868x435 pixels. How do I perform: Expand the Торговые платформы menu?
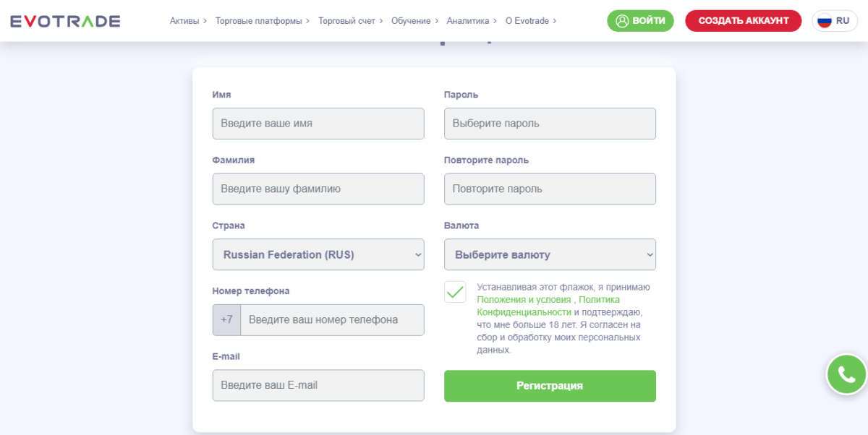(x=263, y=21)
